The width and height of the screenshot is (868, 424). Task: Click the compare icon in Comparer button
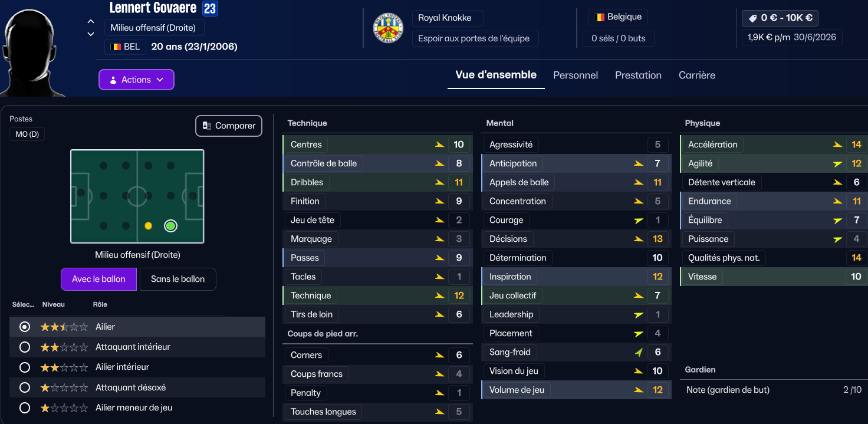coord(207,126)
